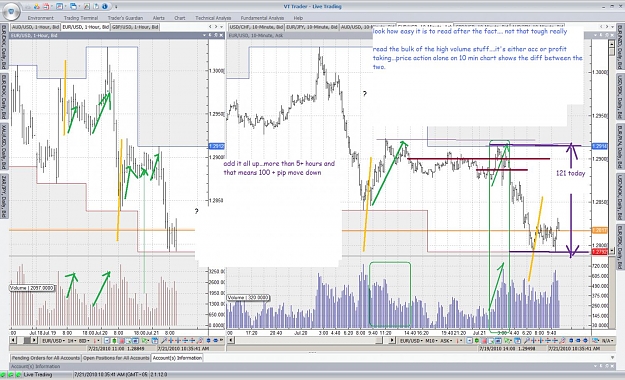Open the EUR/USD symbol dropdown in right chart toolbar
The height and width of the screenshot is (380, 625).
411,341
